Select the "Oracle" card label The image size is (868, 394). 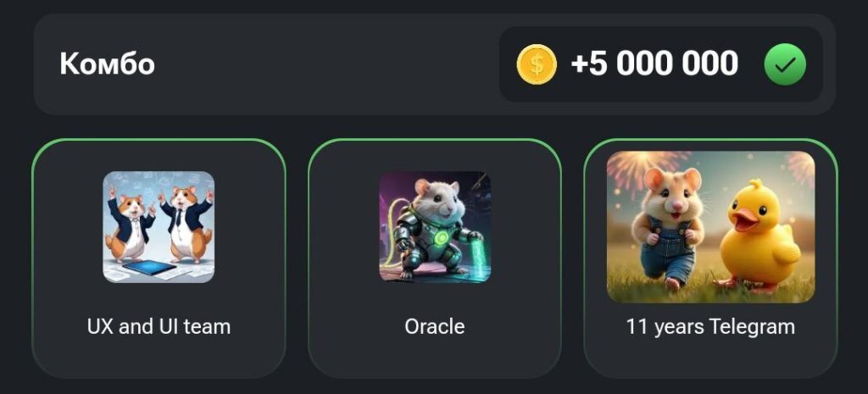pyautogui.click(x=435, y=326)
